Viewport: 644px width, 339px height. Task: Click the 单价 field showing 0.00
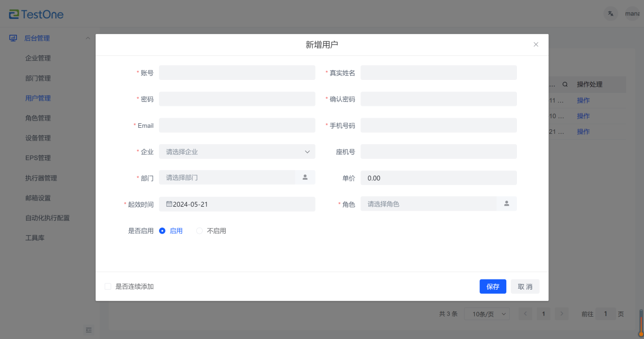click(x=439, y=178)
